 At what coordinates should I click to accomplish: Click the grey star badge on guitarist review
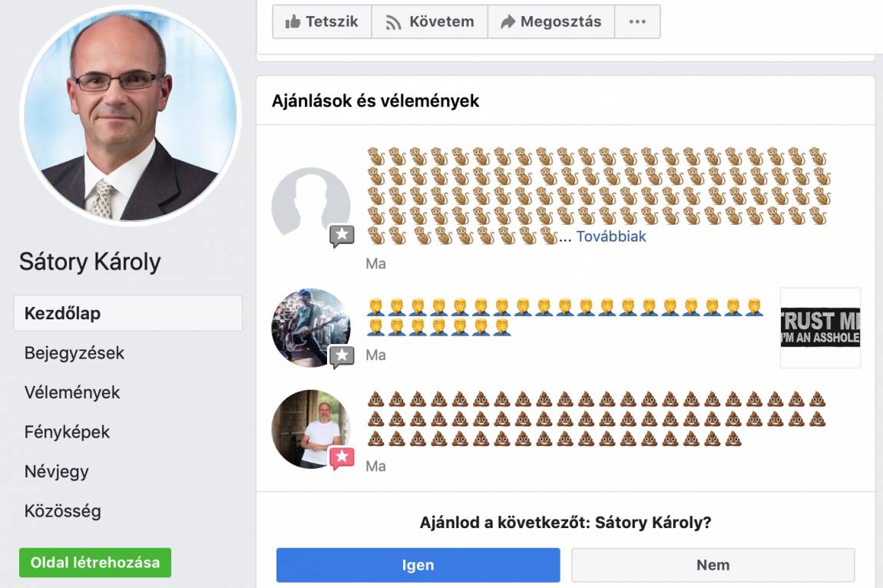[342, 356]
